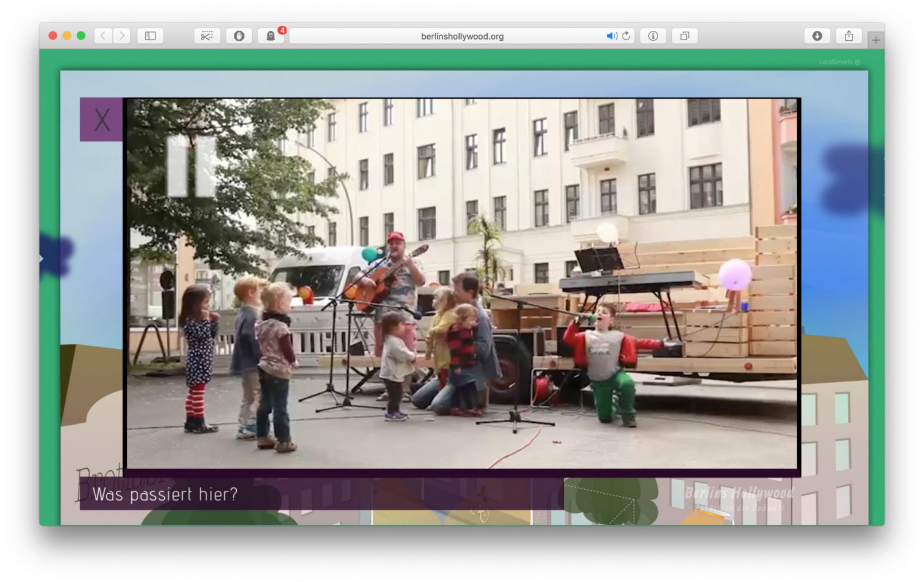The width and height of the screenshot is (924, 582).
Task: Click the berlinshollywood.org address bar
Action: pos(461,36)
